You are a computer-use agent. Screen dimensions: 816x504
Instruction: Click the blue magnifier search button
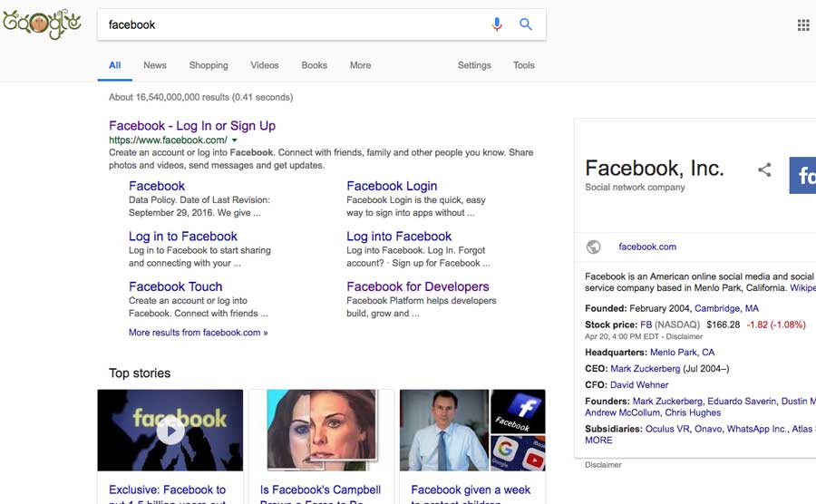[x=526, y=24]
